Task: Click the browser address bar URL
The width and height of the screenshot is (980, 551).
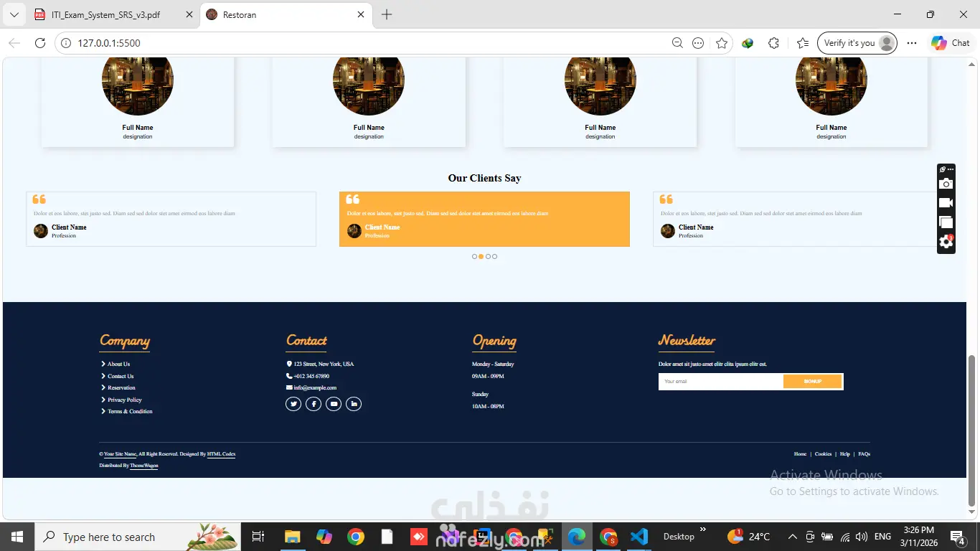Action: click(109, 43)
